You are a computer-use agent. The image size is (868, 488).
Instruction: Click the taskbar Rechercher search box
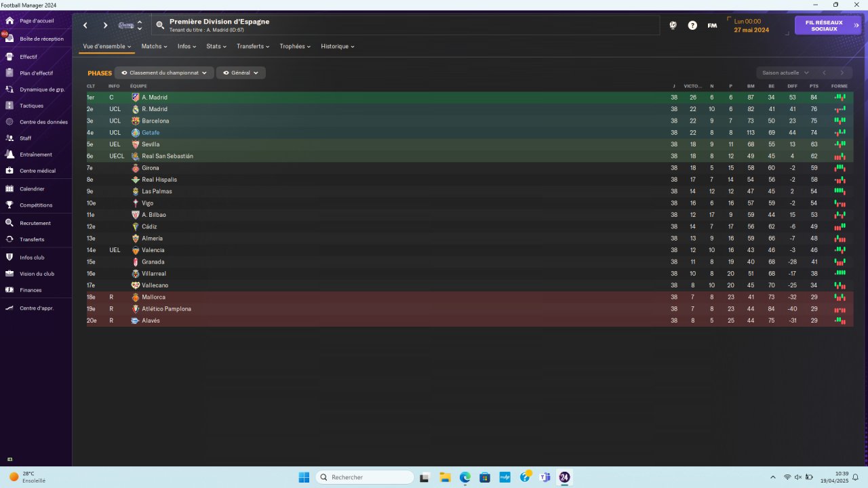click(365, 477)
